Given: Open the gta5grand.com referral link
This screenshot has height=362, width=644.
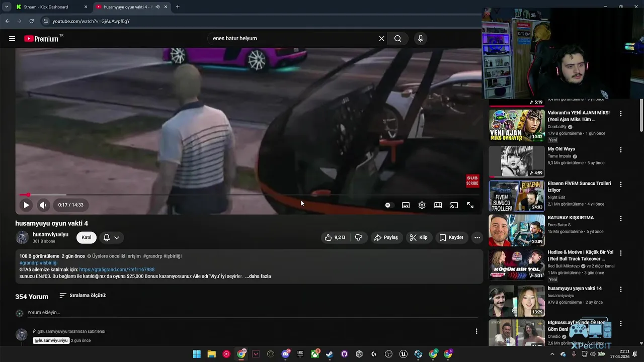Looking at the screenshot, I should point(117,269).
